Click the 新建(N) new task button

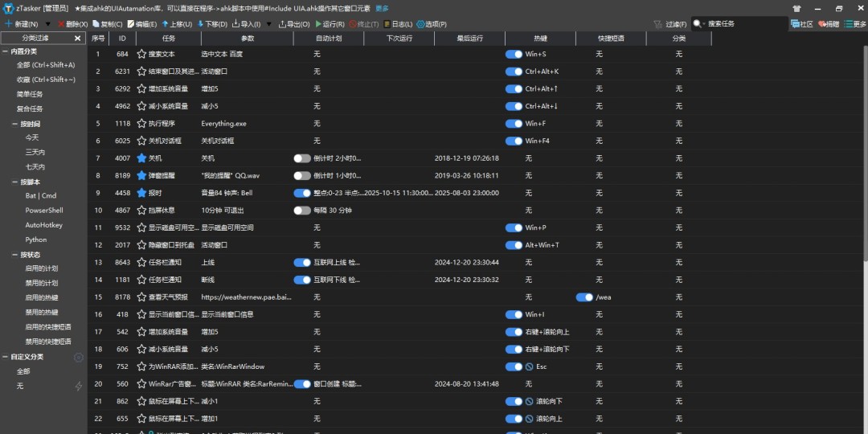[x=22, y=24]
